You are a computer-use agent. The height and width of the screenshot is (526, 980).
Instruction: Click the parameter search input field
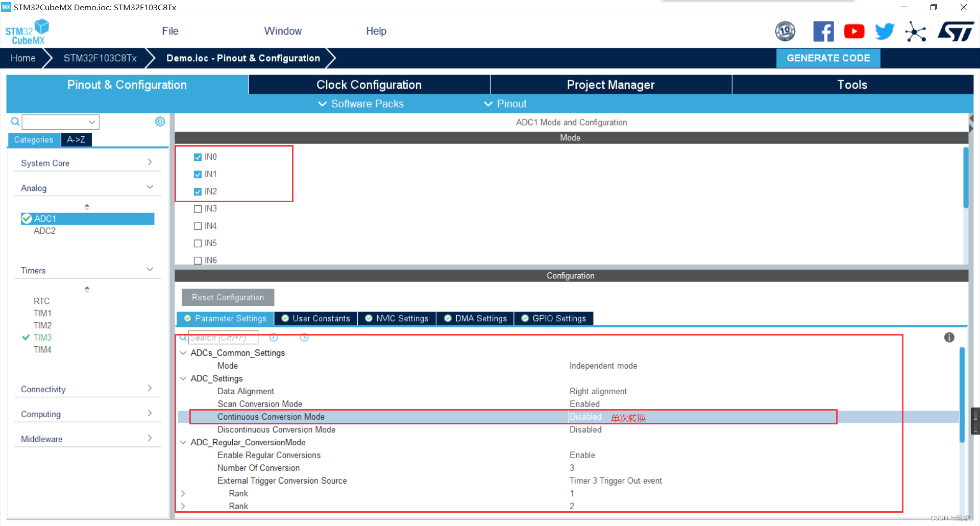click(223, 338)
